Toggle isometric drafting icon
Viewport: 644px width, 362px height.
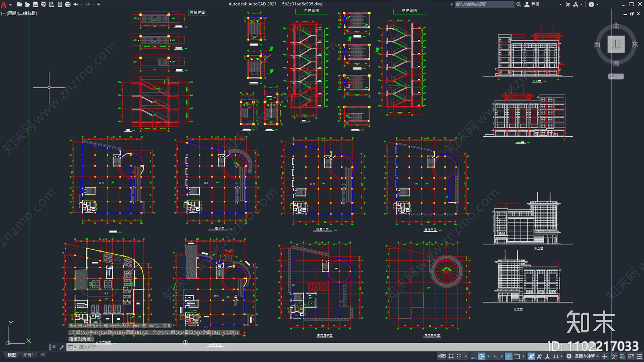[x=495, y=356]
